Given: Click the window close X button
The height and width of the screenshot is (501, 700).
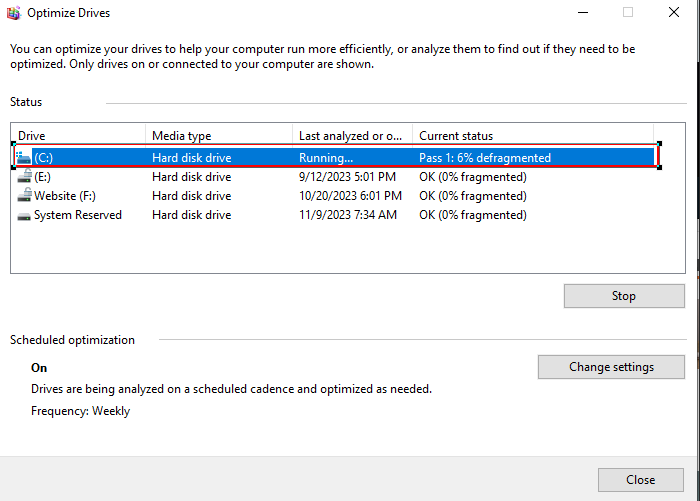Looking at the screenshot, I should (674, 13).
